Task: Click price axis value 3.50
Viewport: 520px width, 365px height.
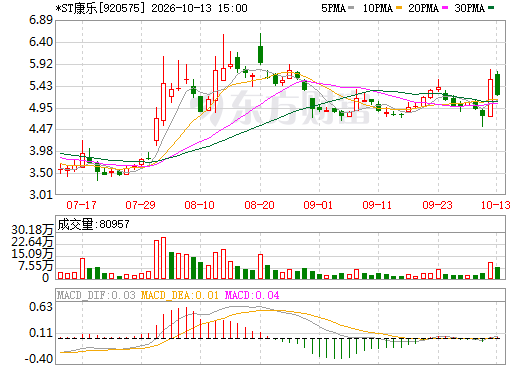Action: (x=41, y=173)
